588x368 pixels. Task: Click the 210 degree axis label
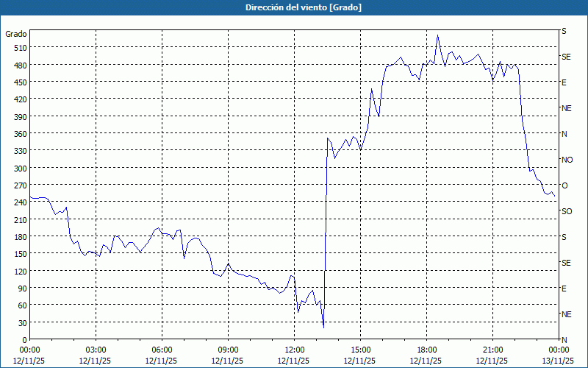click(21, 219)
